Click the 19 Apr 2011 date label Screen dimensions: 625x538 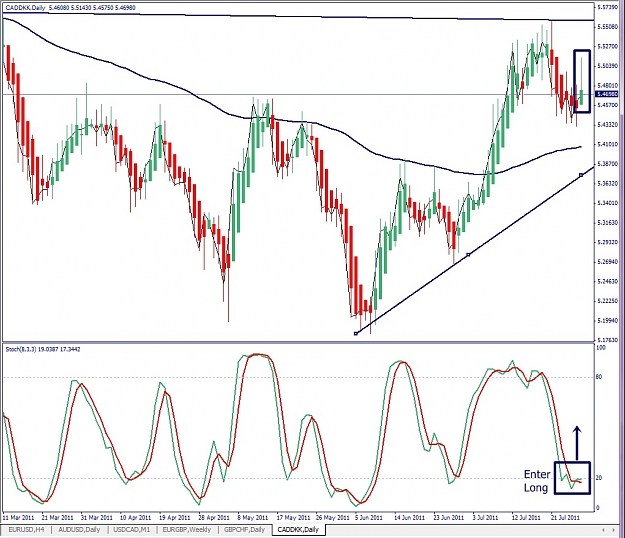(175, 518)
